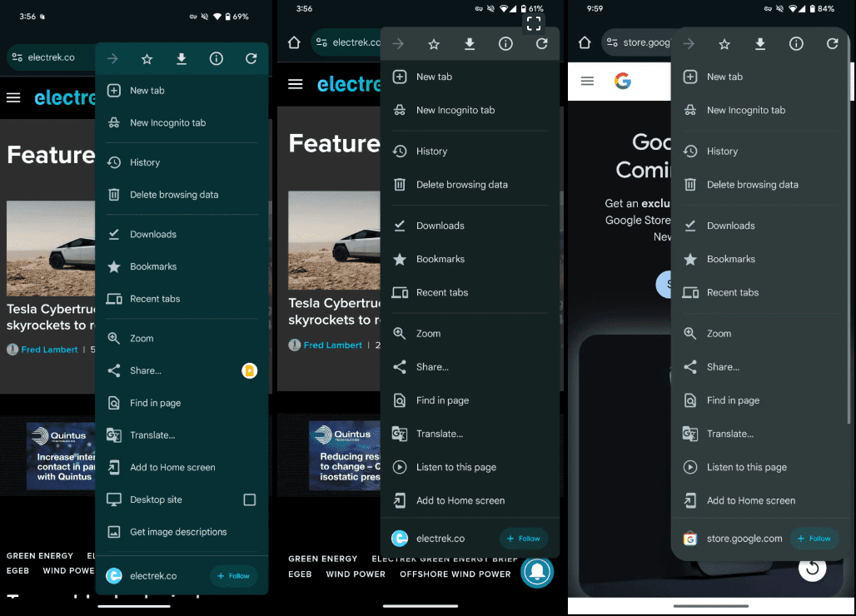The height and width of the screenshot is (616, 856).
Task: Tap the electrek.co address bar on the leftmost screen
Action: 50,57
